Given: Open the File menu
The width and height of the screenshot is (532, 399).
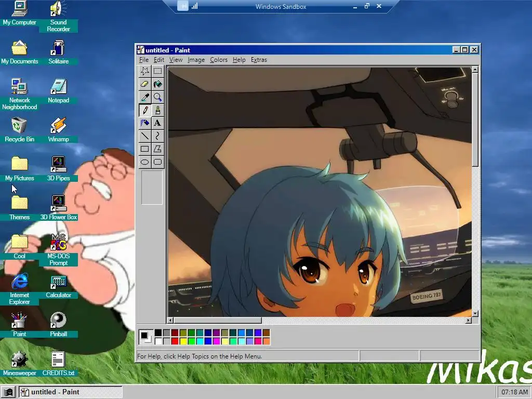Looking at the screenshot, I should (144, 60).
